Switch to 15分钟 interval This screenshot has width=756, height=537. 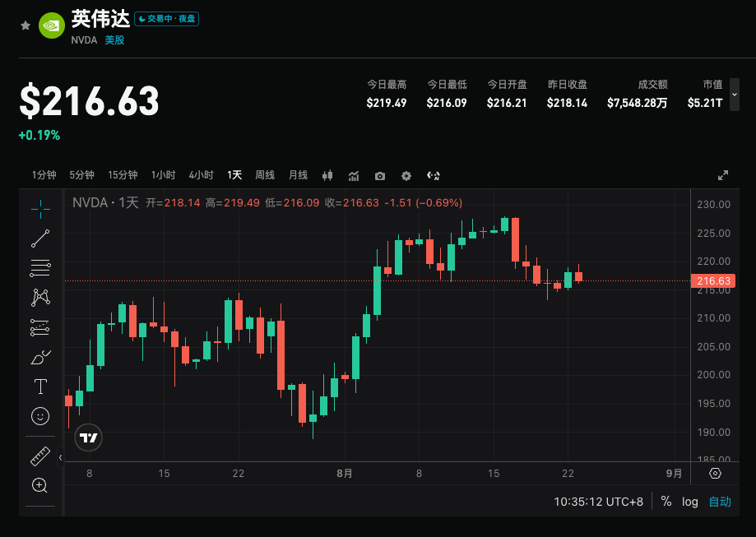tap(123, 175)
